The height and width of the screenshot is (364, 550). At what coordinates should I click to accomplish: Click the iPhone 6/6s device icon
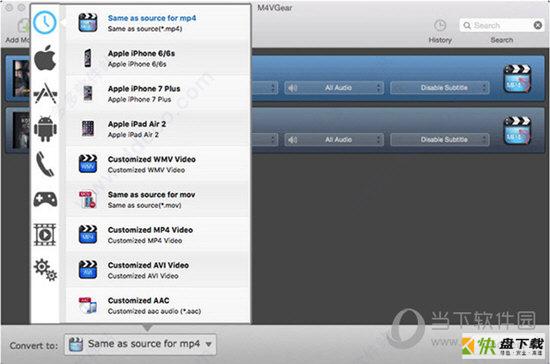pos(88,58)
